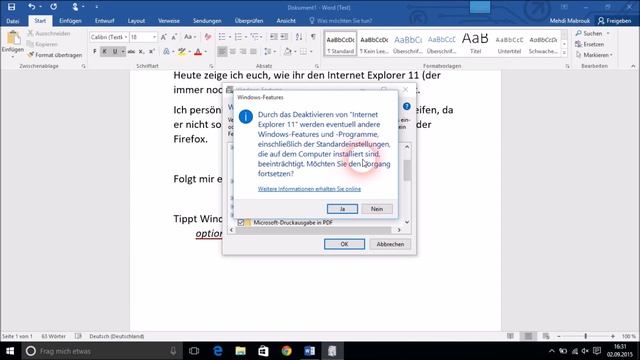Click the Freigeben share button

point(615,21)
